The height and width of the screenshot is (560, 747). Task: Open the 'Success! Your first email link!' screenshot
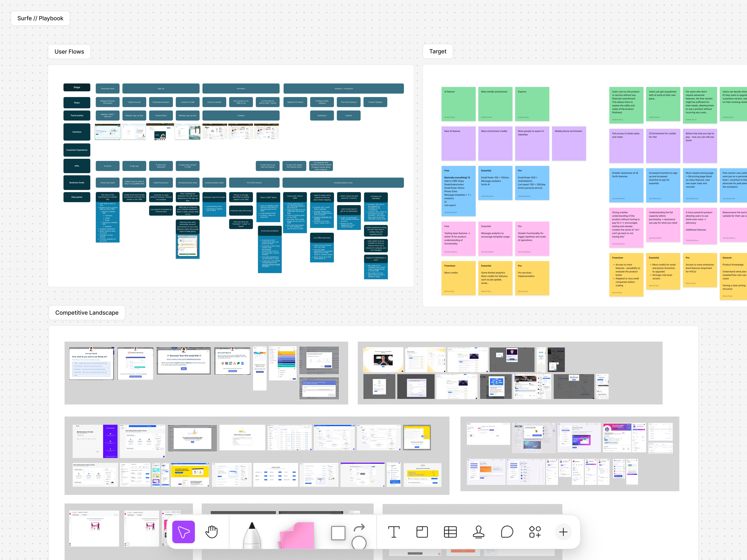coord(184,361)
